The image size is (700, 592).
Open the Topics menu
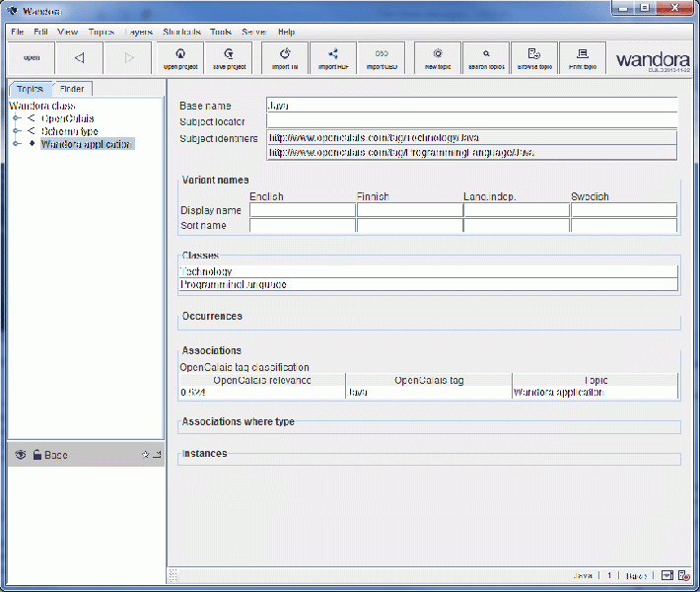pos(101,32)
